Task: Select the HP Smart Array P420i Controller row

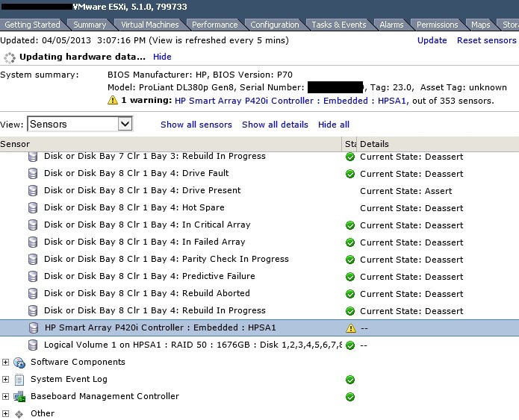Action: point(260,328)
